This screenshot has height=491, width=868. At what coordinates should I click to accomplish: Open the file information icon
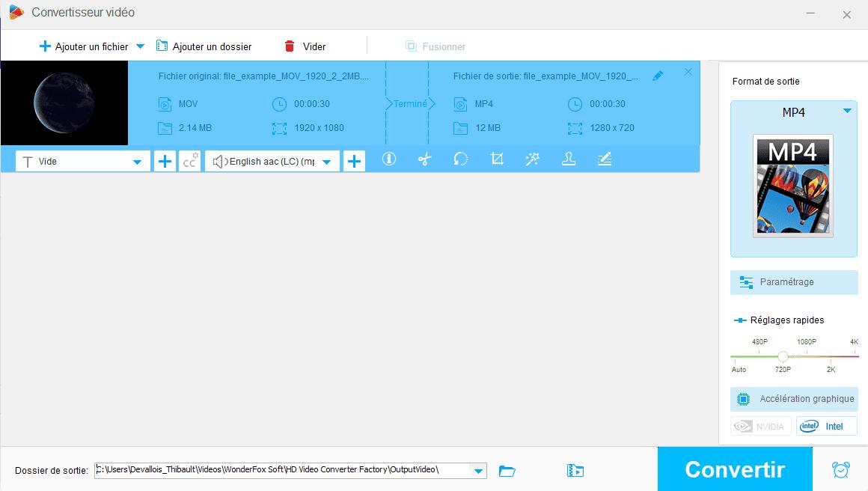[389, 159]
